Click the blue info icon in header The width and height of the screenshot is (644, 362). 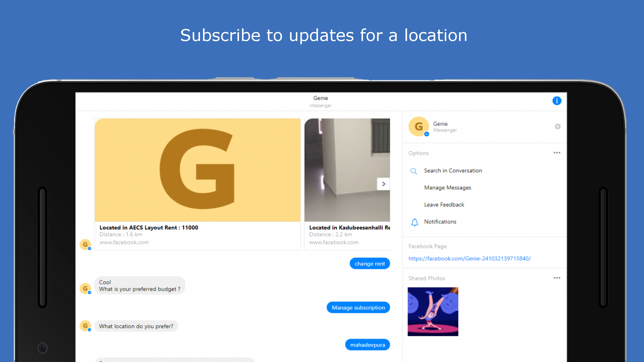tap(556, 101)
